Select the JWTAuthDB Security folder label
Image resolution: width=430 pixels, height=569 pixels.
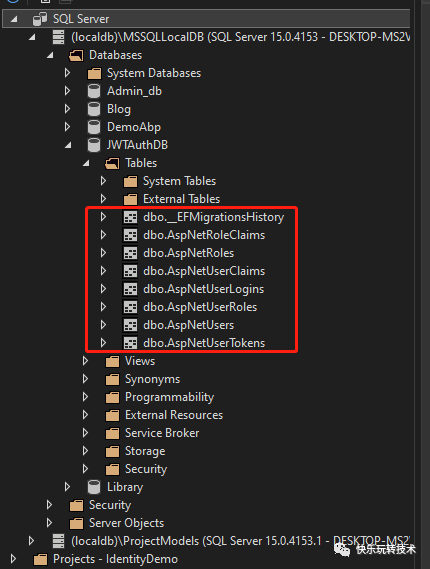pos(146,469)
